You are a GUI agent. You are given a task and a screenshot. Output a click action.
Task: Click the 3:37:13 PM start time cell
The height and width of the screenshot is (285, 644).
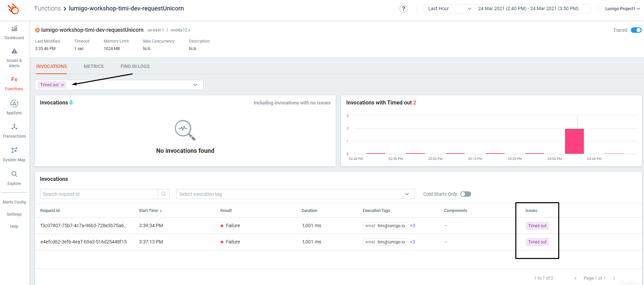[x=151, y=242]
